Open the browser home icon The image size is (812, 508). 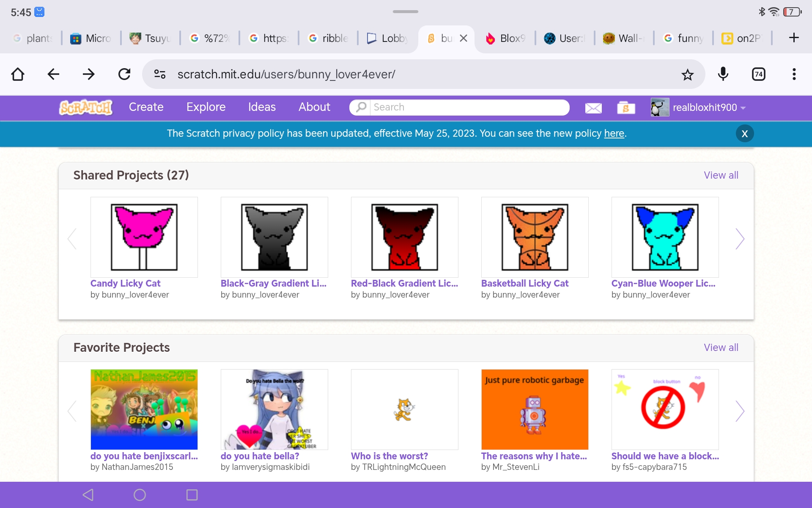(x=17, y=74)
